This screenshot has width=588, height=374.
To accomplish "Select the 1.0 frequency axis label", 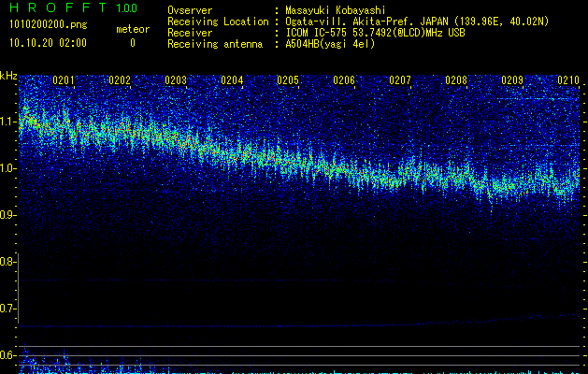I will pyautogui.click(x=8, y=168).
